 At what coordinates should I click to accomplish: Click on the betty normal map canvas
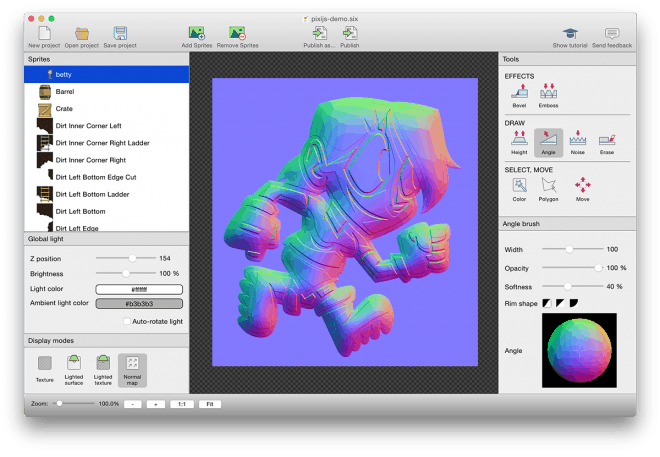tap(345, 222)
